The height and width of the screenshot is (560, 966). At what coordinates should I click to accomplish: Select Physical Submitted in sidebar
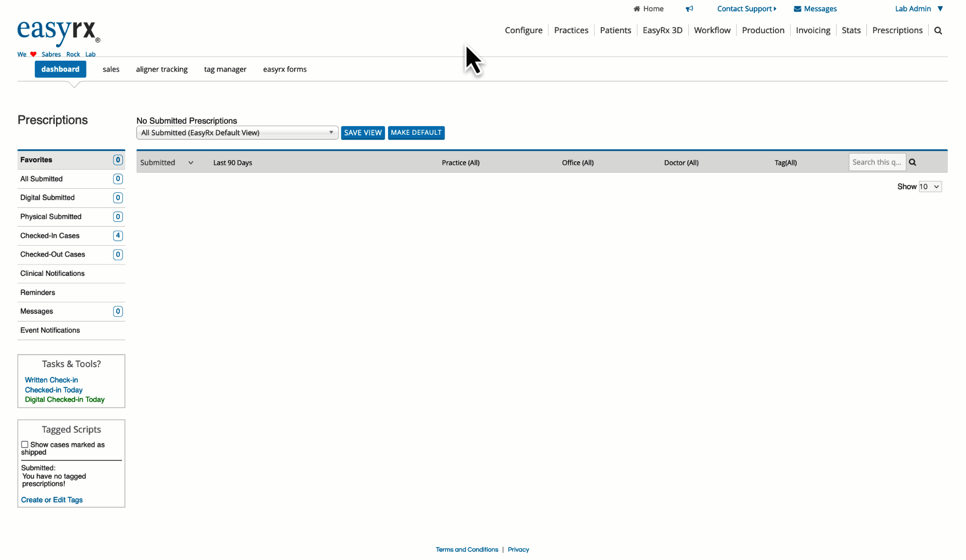tap(72, 217)
